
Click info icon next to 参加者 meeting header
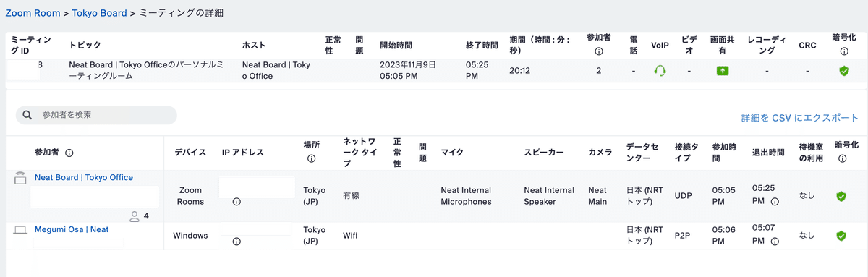click(x=598, y=51)
